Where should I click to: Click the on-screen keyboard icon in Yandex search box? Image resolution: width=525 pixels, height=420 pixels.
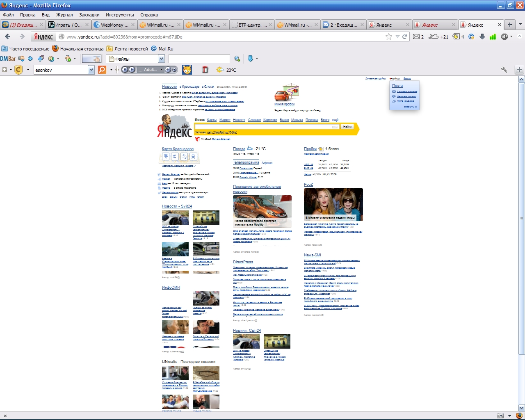[335, 127]
